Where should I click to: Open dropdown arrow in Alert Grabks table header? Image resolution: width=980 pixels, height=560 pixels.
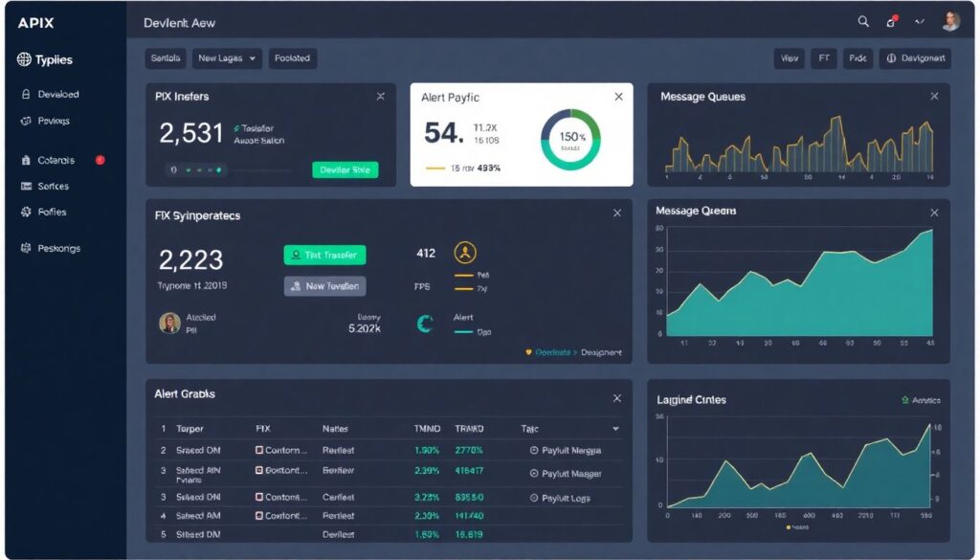coord(615,429)
